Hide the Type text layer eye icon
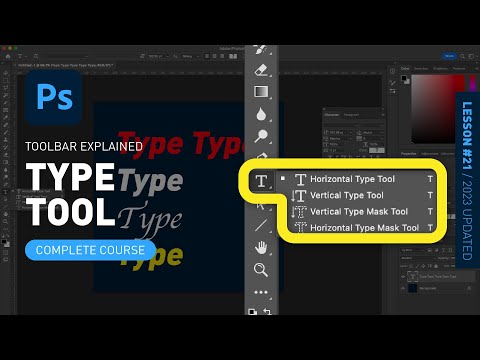The width and height of the screenshot is (480, 360). point(403,276)
